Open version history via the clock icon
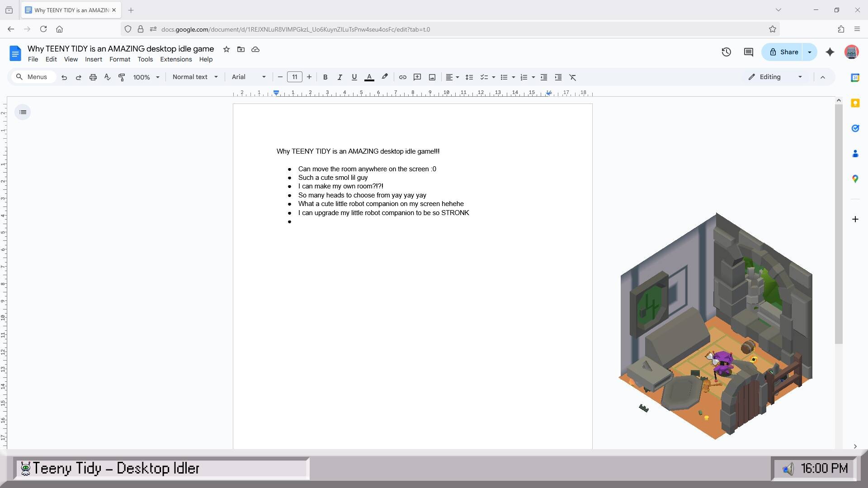868x488 pixels. click(x=726, y=52)
